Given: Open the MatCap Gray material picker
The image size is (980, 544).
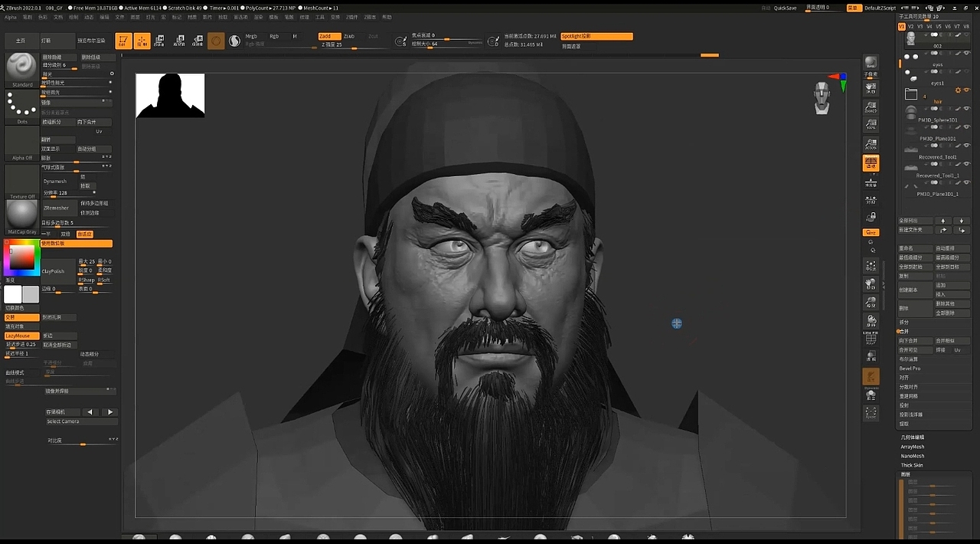Looking at the screenshot, I should [22, 213].
